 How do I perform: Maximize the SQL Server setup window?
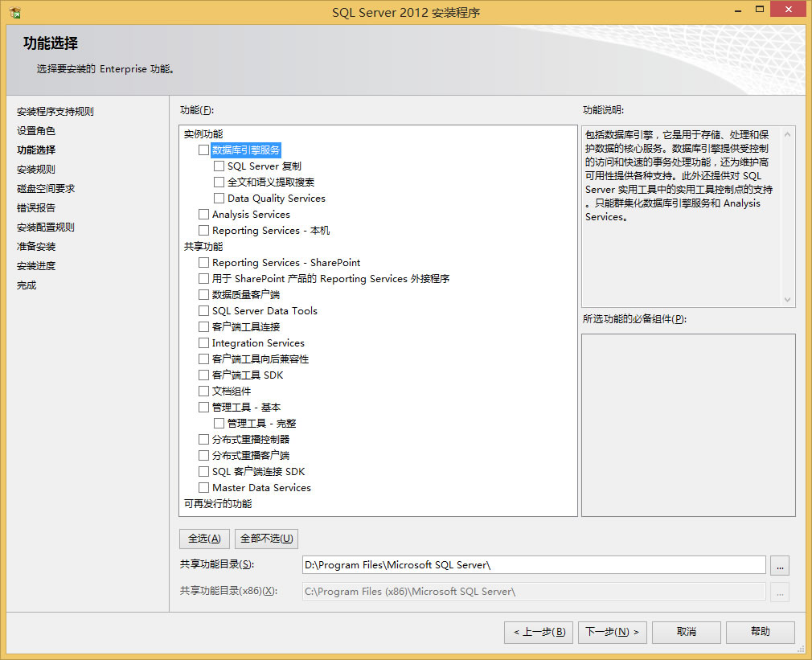pos(760,10)
